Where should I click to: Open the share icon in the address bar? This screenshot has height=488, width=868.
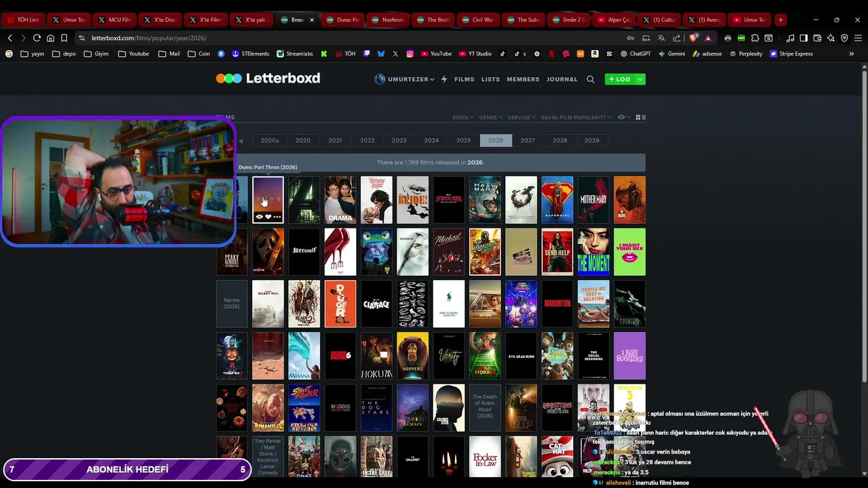pos(676,38)
